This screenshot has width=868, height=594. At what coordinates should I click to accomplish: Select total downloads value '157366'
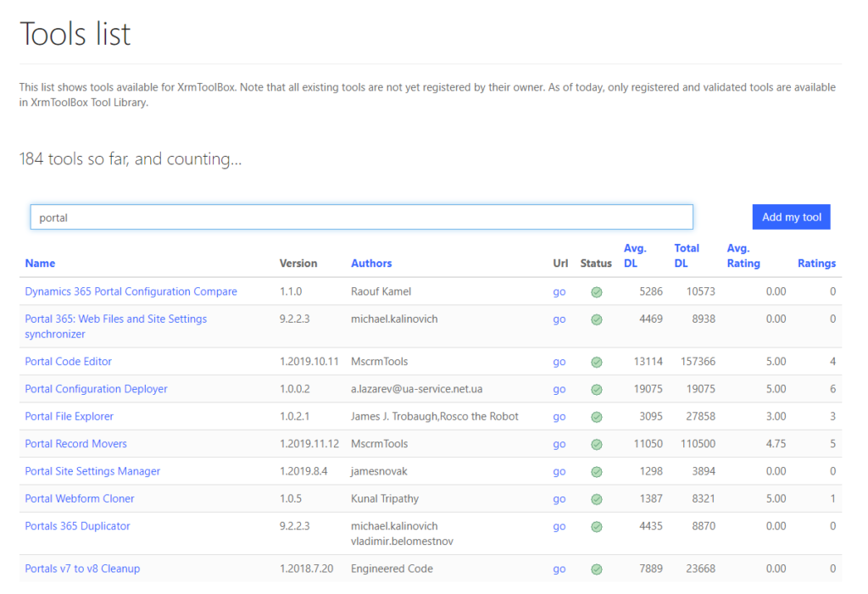[698, 361]
